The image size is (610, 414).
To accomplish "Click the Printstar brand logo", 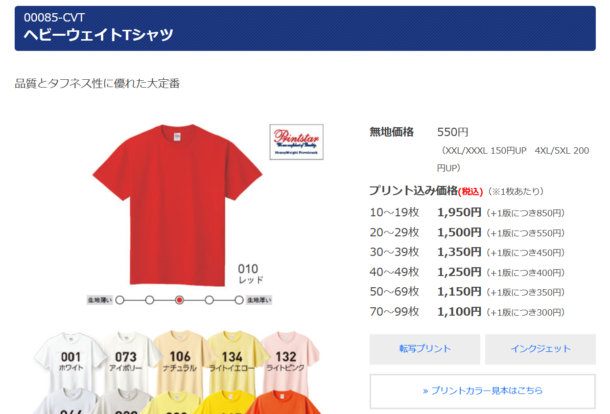I will (x=296, y=142).
